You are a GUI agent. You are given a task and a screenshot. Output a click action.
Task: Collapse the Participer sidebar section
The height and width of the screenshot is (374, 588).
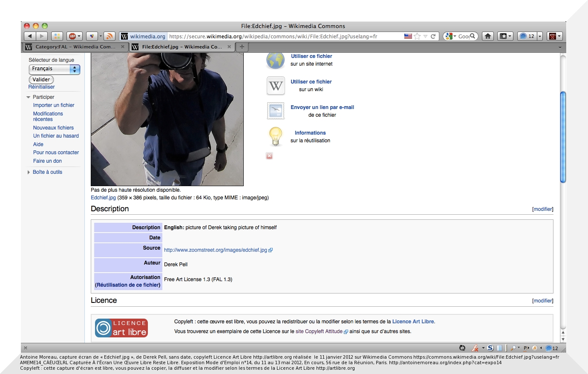(x=29, y=97)
